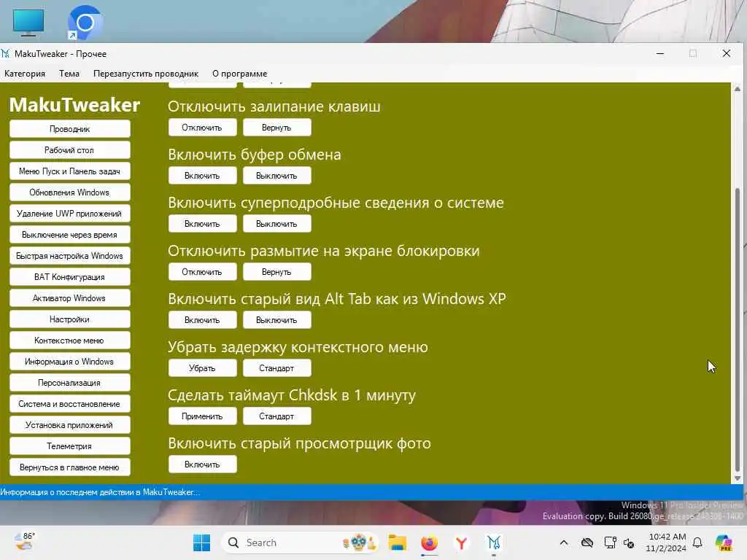Open the notification bell icon

tap(697, 542)
